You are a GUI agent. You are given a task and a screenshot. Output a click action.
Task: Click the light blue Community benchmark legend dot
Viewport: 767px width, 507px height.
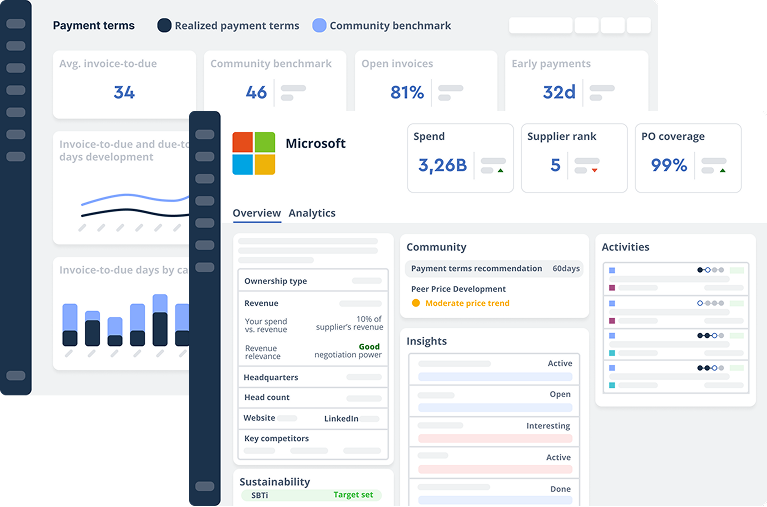(x=319, y=25)
